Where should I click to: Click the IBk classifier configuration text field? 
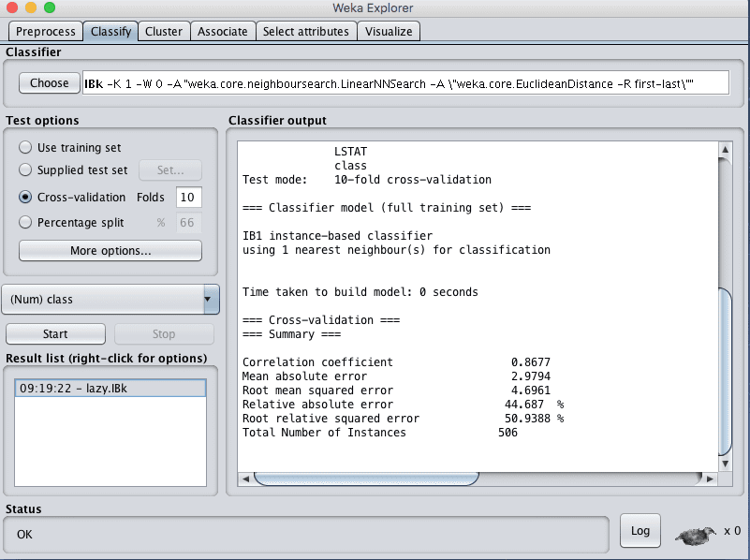pos(405,82)
